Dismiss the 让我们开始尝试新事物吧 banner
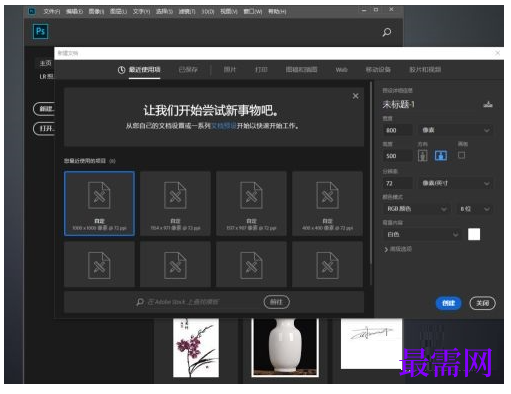Viewport: 511px width, 394px height. click(x=356, y=96)
